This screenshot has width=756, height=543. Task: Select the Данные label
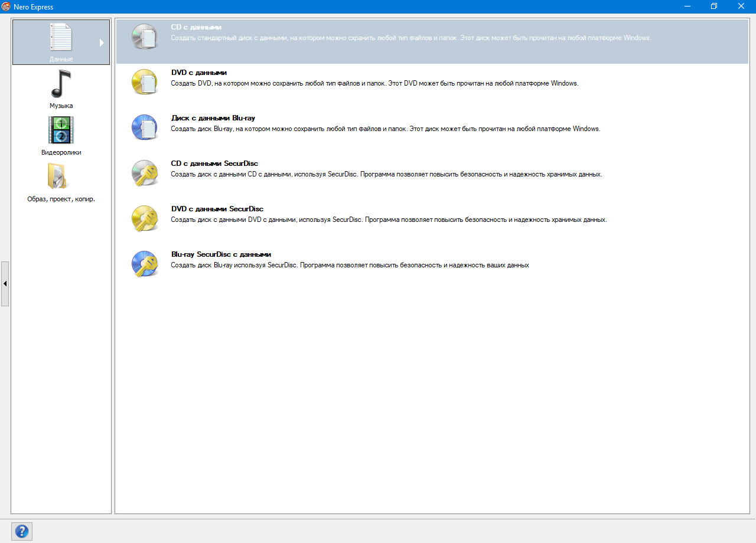[61, 59]
